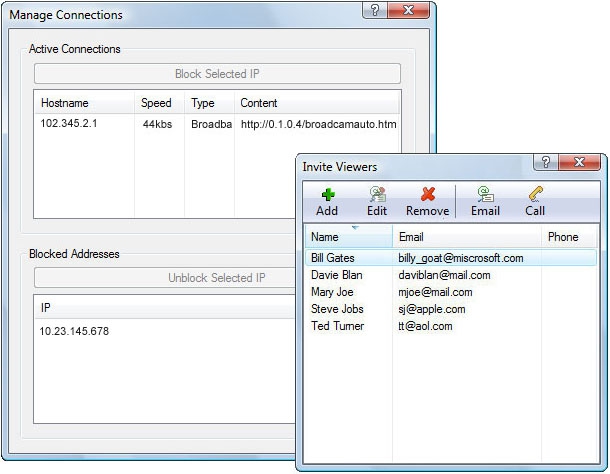The height and width of the screenshot is (474, 610).
Task: Select Steve Jobs in viewer list
Action: [450, 309]
